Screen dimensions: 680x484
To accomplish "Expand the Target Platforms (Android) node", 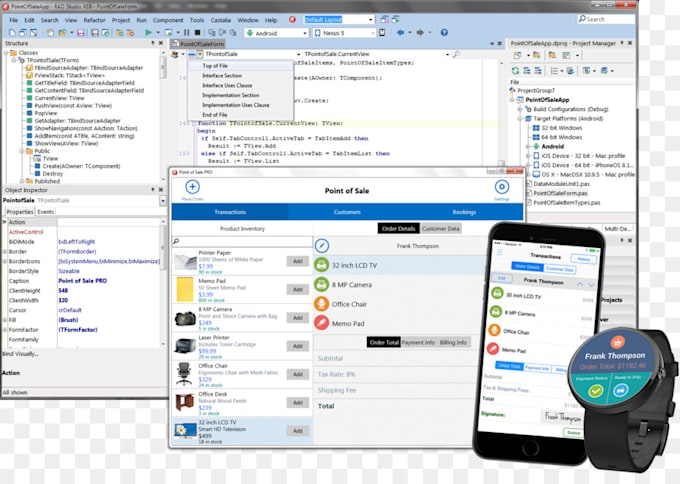I will [520, 118].
